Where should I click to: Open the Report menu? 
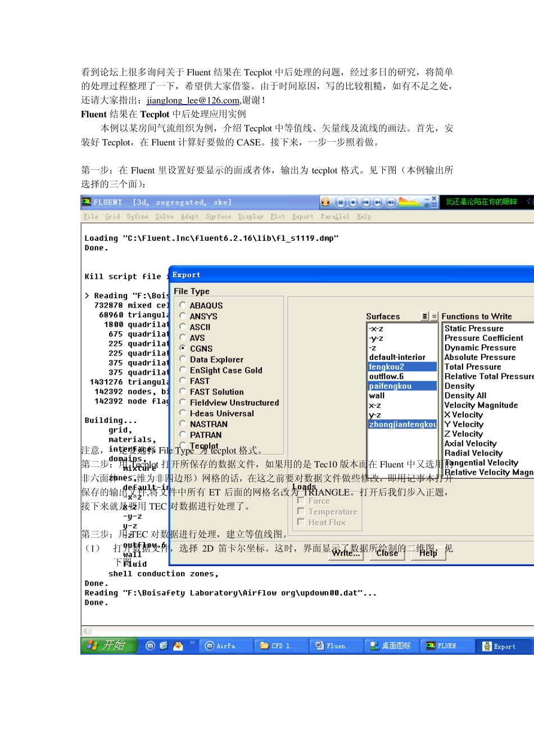pyautogui.click(x=303, y=217)
